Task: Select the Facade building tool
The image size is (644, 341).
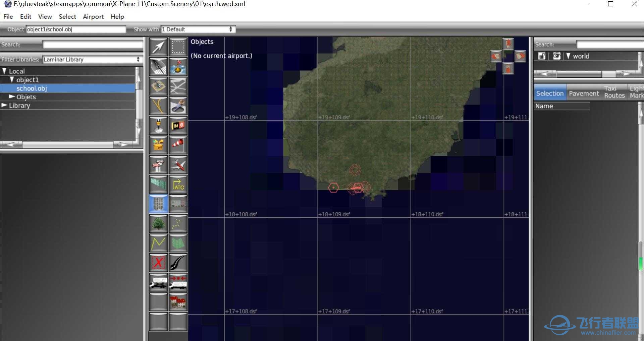Action: [x=178, y=203]
